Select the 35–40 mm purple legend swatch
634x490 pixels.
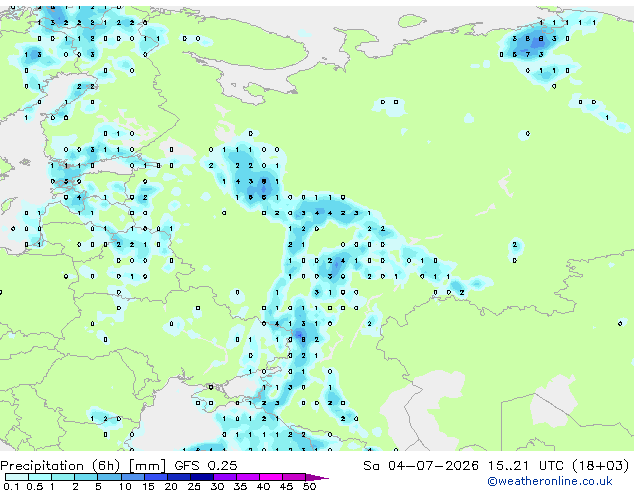pyautogui.click(x=247, y=477)
